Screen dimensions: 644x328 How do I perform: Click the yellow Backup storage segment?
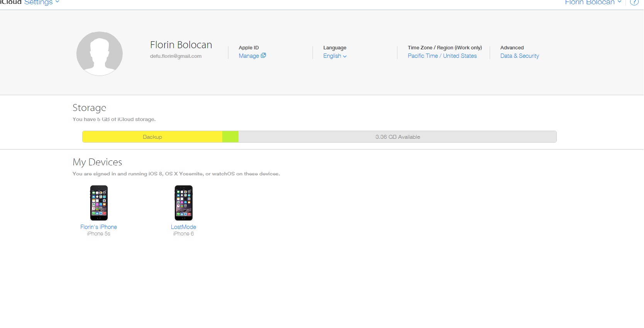tap(152, 137)
